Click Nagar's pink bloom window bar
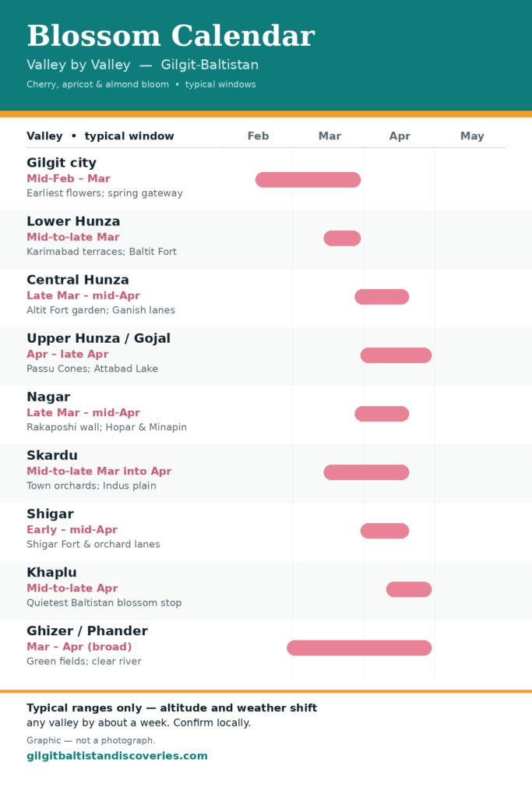532x798 pixels. pos(382,414)
